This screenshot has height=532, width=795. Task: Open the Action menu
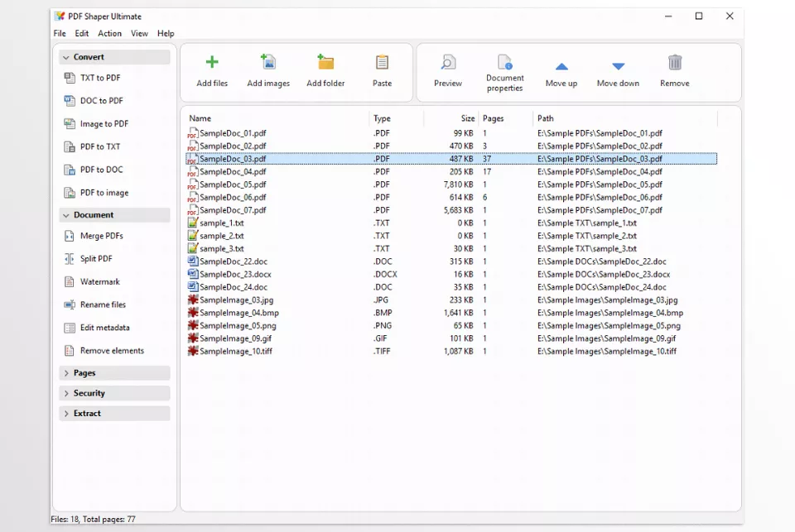[x=109, y=34]
